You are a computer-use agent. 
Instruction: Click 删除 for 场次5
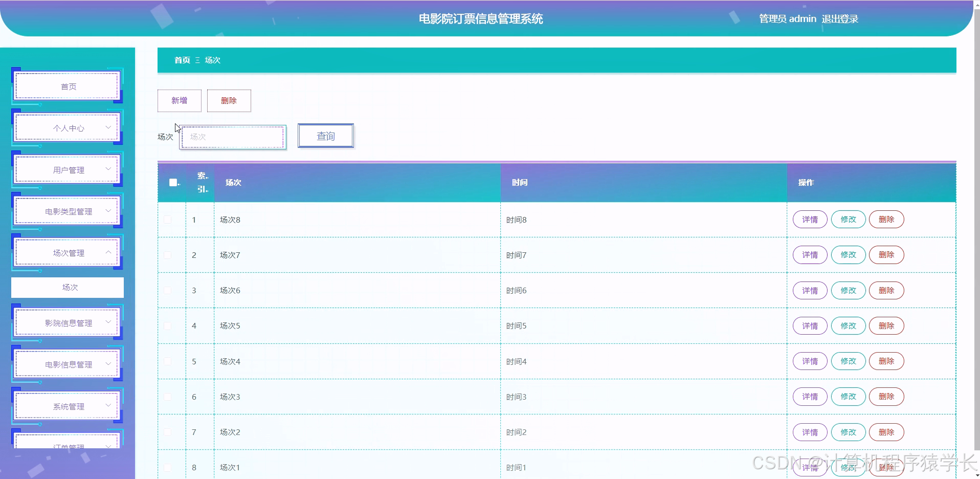tap(887, 326)
